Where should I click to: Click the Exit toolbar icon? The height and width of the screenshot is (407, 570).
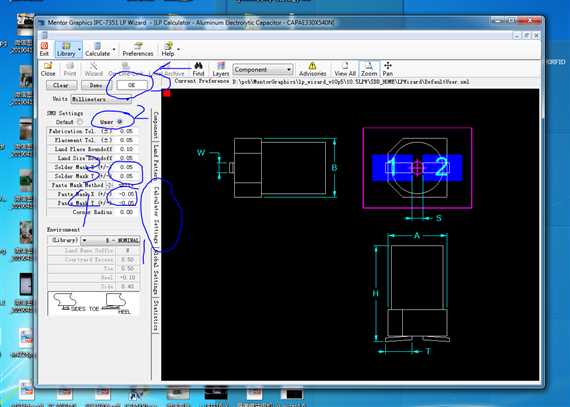44,49
